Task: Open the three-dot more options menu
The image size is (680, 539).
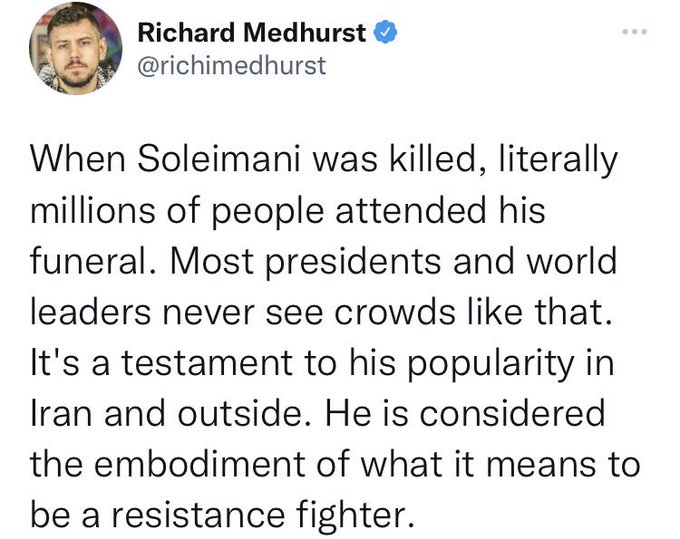Action: click(634, 33)
